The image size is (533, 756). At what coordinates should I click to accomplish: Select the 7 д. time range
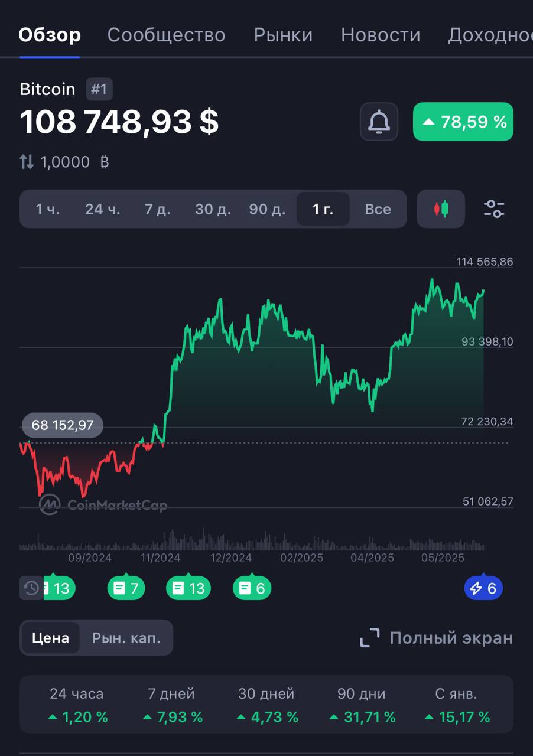point(157,209)
